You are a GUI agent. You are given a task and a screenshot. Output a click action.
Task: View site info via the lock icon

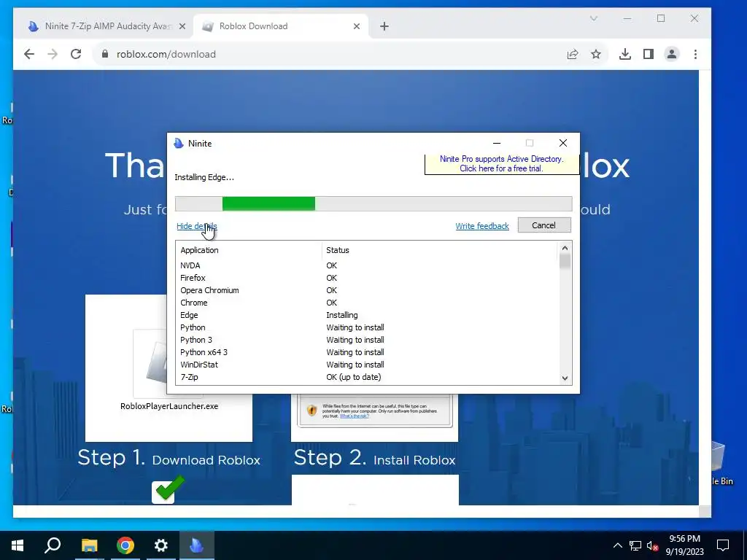click(105, 54)
